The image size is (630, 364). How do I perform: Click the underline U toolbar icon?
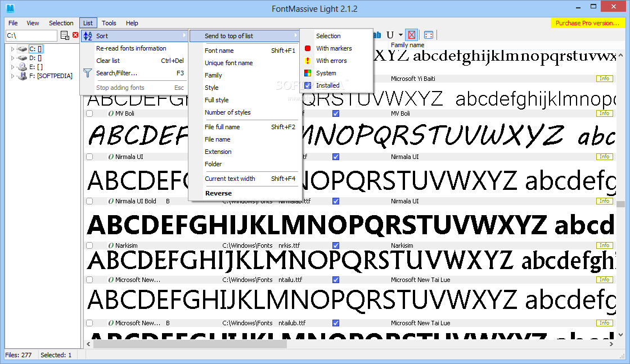tap(390, 35)
